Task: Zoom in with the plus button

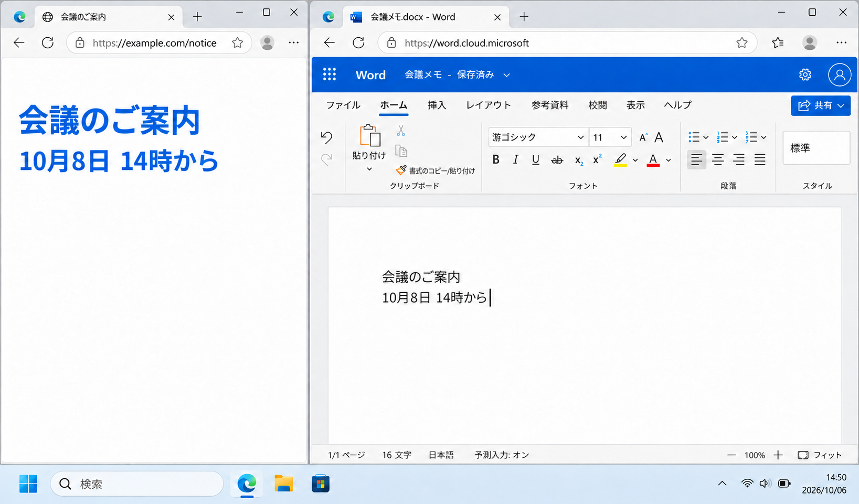Action: point(778,455)
